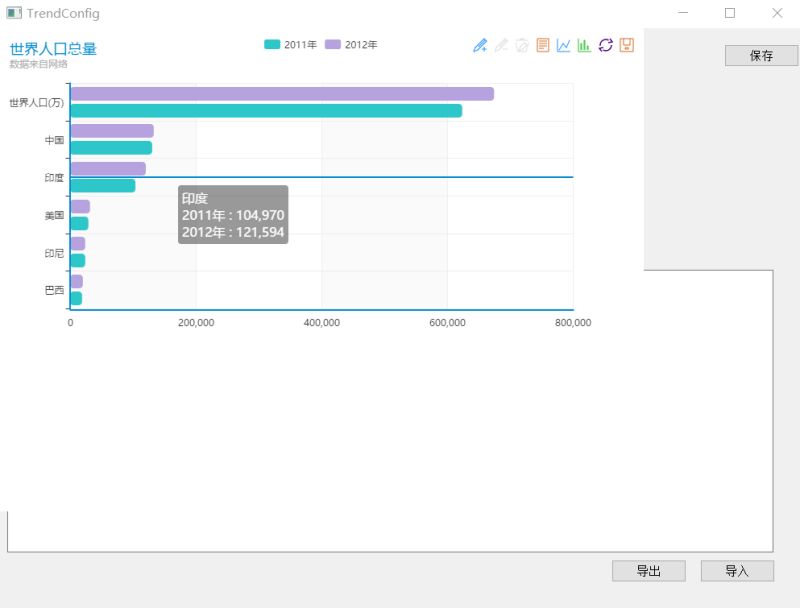This screenshot has height=608, width=800.
Task: Click the tooltip showing 印度 population data
Action: [232, 213]
